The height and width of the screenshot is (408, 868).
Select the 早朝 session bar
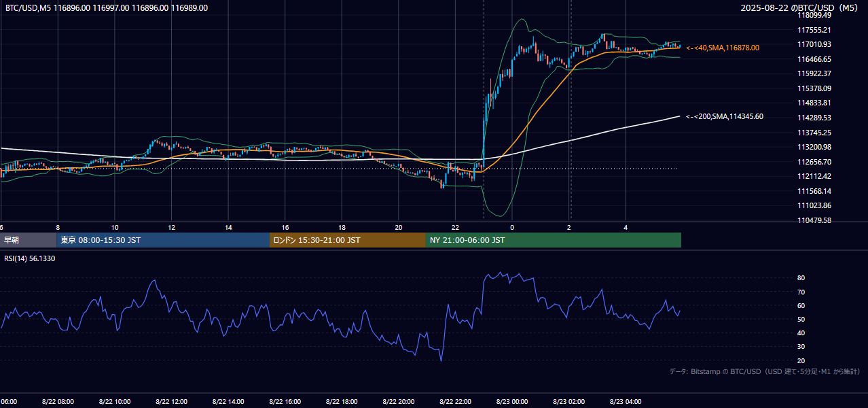28,240
